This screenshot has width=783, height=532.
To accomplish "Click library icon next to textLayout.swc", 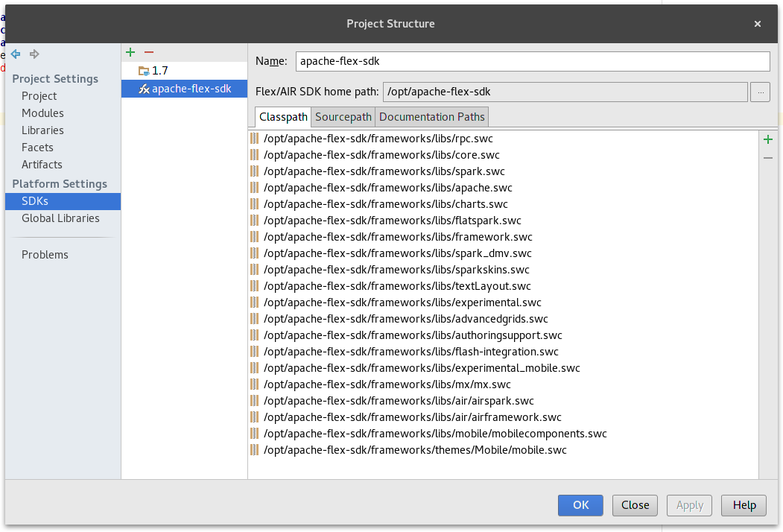I will pyautogui.click(x=255, y=286).
